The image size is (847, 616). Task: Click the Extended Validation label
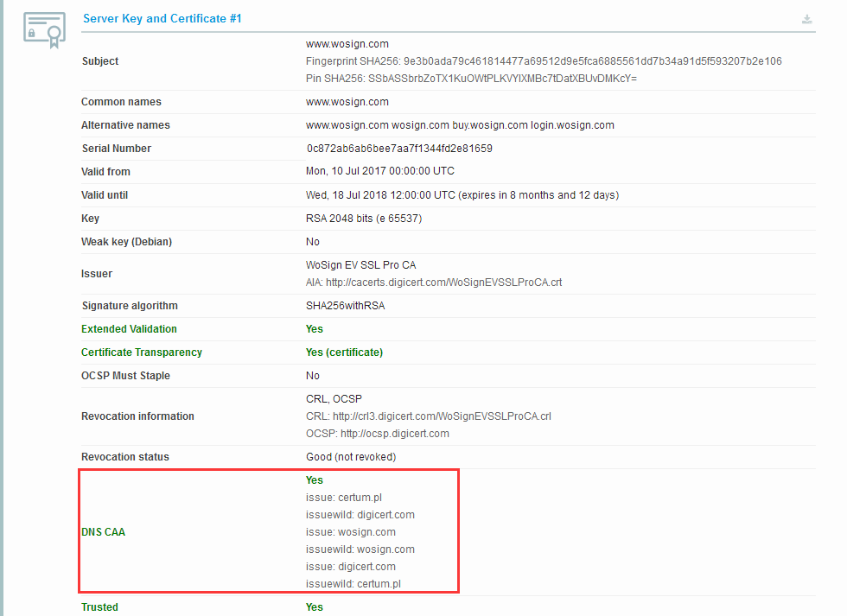click(x=129, y=329)
